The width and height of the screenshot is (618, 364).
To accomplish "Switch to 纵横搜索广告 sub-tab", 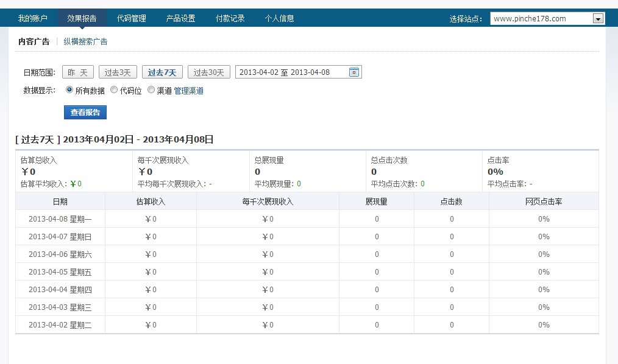I will (x=85, y=41).
